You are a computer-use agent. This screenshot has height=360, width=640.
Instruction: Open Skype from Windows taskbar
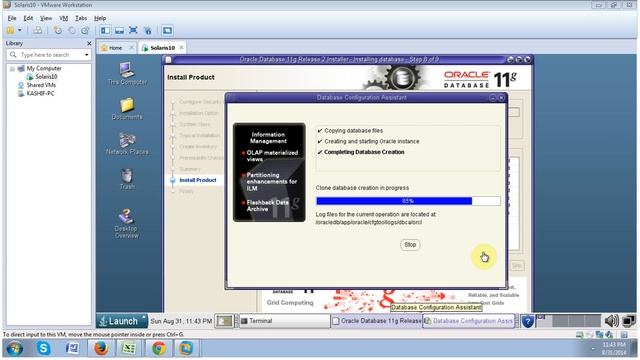(x=43, y=348)
